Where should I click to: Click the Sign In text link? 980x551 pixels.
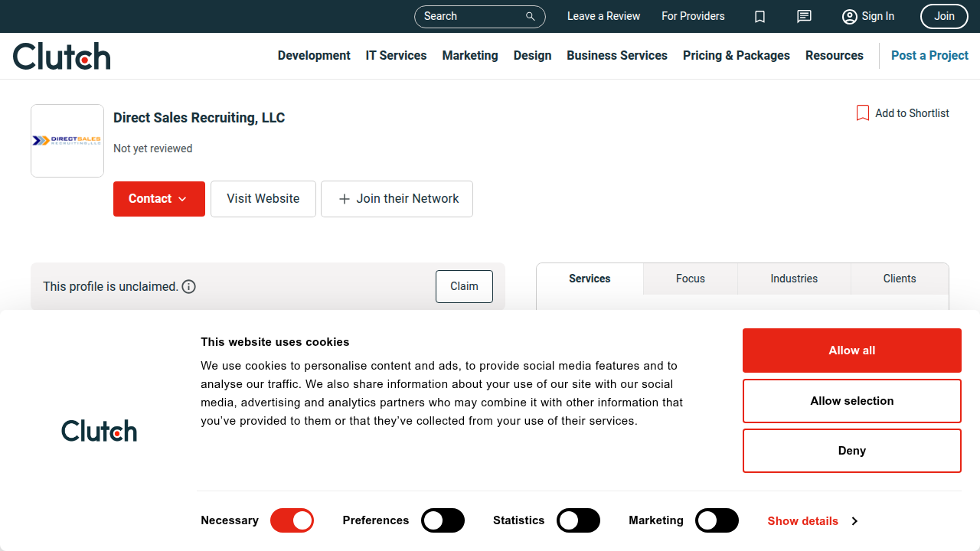877,16
